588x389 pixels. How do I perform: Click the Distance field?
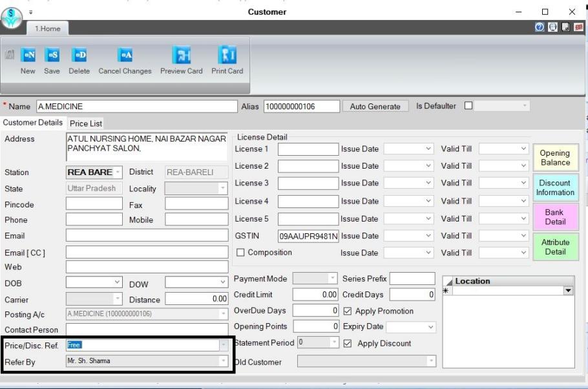pyautogui.click(x=196, y=299)
